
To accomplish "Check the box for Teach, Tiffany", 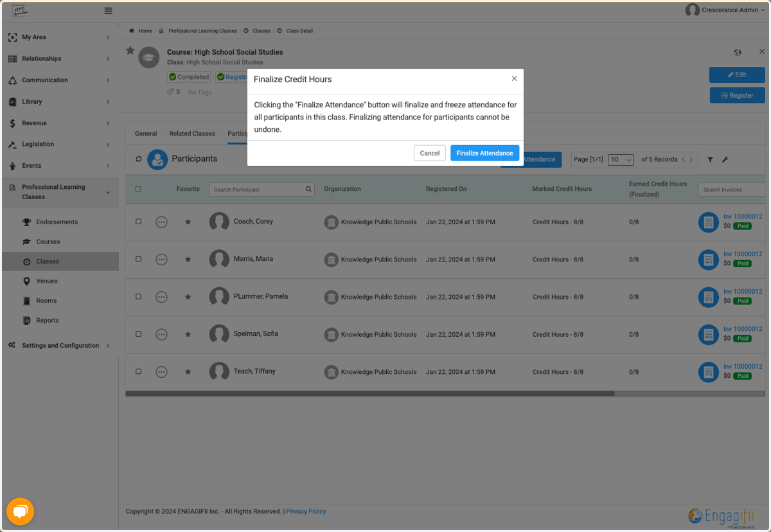I will point(138,371).
